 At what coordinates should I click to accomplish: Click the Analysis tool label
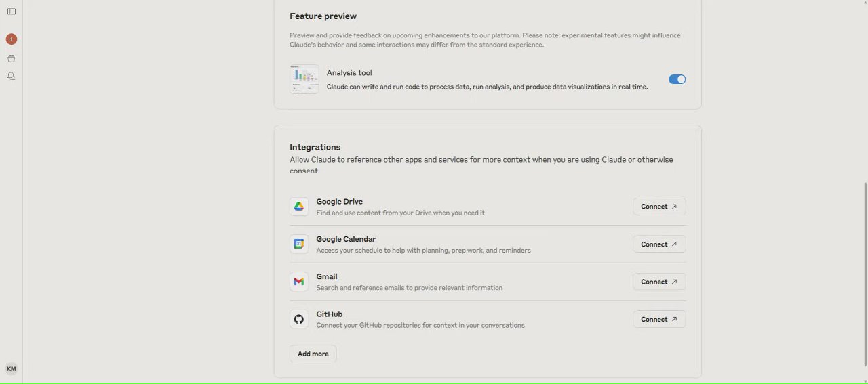349,73
